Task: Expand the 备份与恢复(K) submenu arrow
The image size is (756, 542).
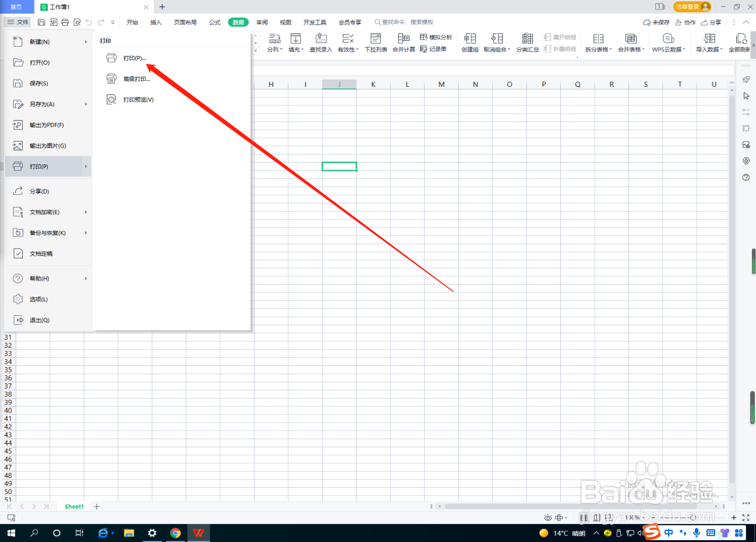Action: pos(86,233)
